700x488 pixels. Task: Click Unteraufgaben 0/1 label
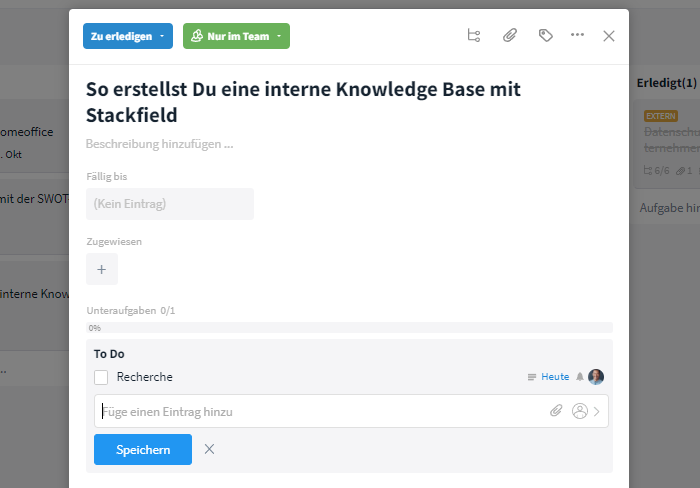click(131, 310)
